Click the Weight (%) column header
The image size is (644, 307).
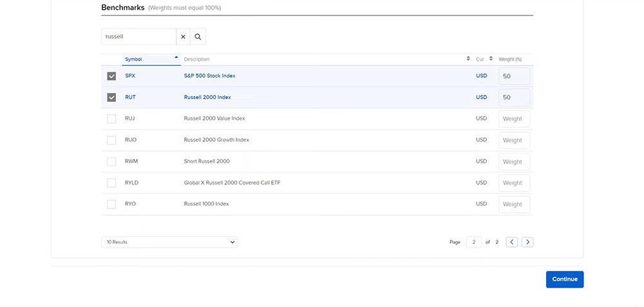[510, 59]
